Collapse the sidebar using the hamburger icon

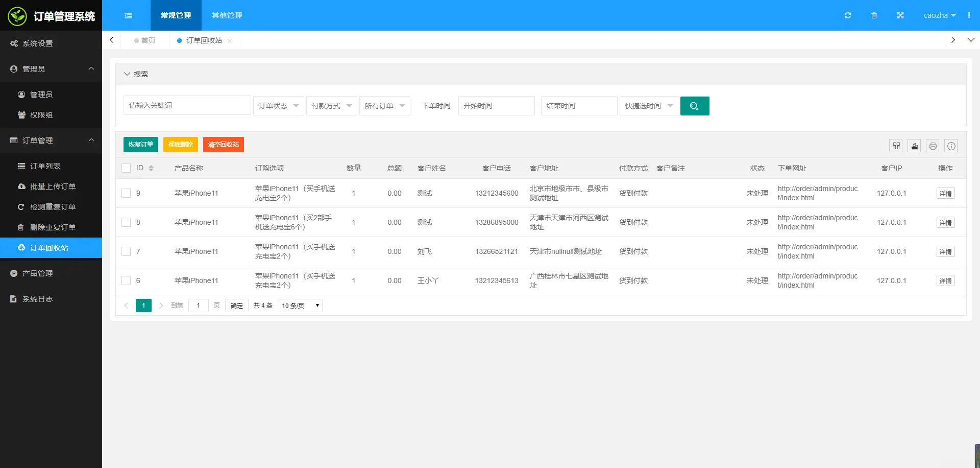pyautogui.click(x=128, y=15)
